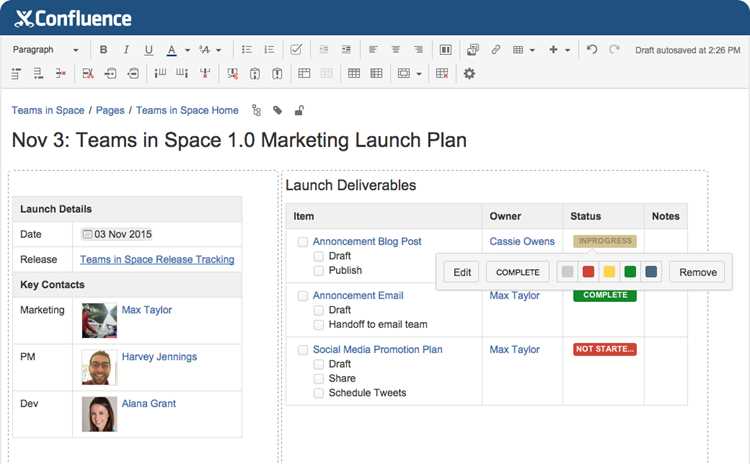750x464 pixels.
Task: Toggle bold formatting
Action: [103, 50]
